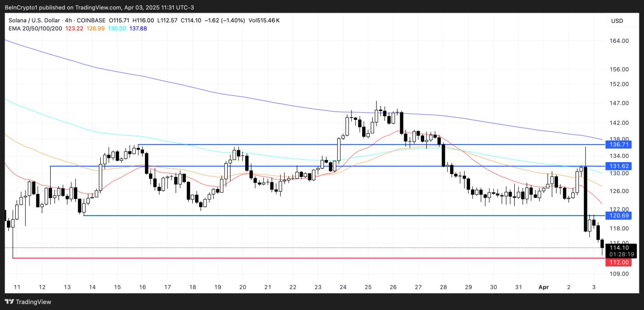Click the 152.00 price axis tick
Image resolution: width=644 pixels, height=310 pixels.
click(619, 84)
